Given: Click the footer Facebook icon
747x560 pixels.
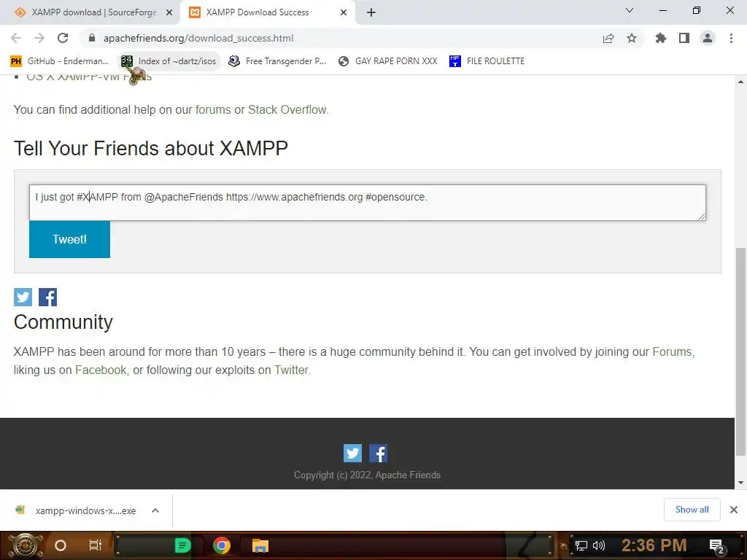Looking at the screenshot, I should (x=379, y=454).
